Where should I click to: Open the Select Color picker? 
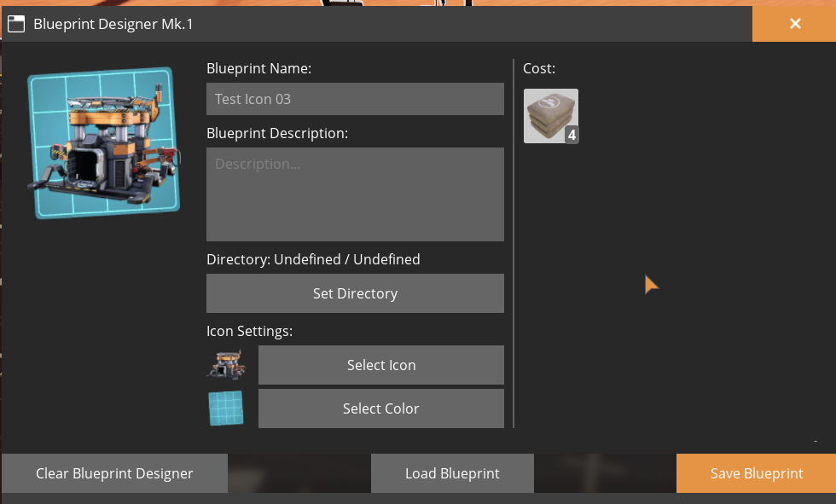pyautogui.click(x=381, y=408)
